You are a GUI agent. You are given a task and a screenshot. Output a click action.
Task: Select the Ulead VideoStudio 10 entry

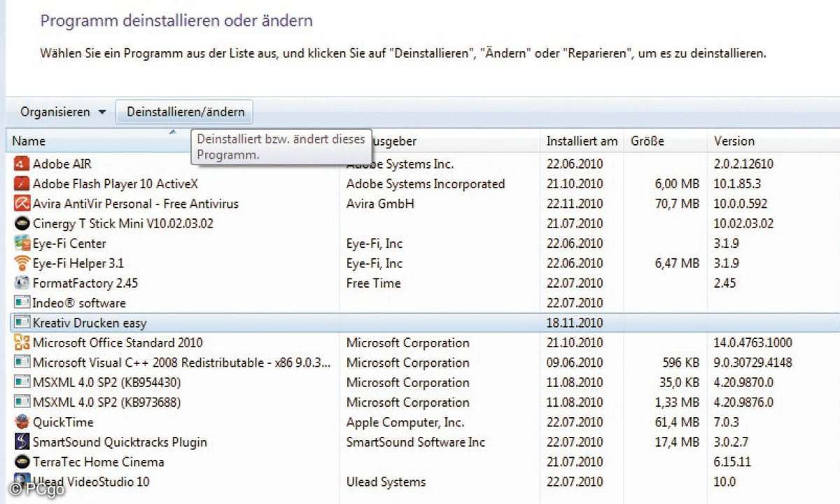tap(91, 482)
